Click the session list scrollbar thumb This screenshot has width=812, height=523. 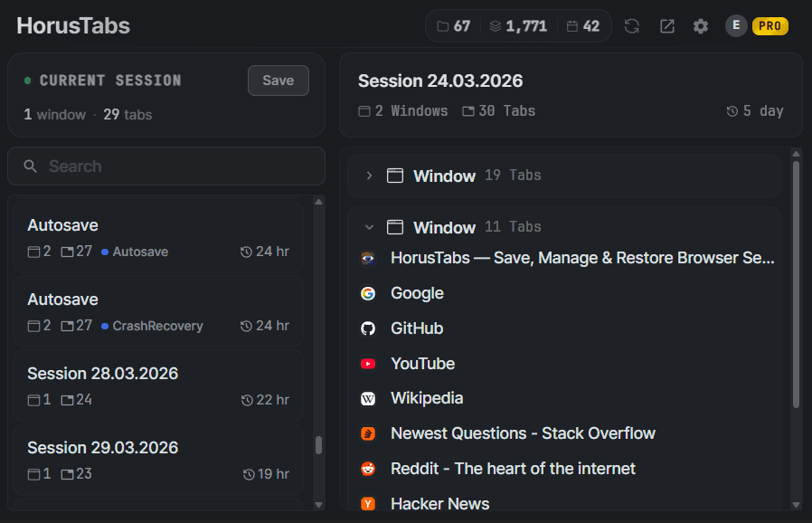click(x=319, y=445)
